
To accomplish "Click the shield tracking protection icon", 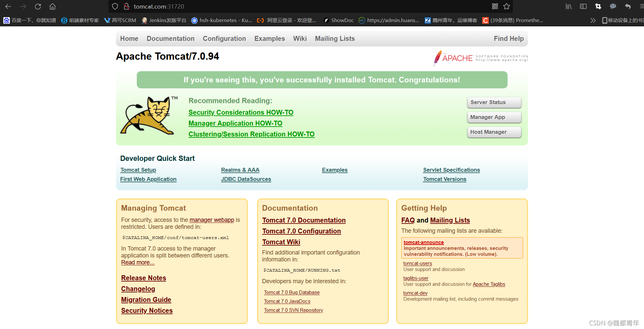I will click(115, 6).
